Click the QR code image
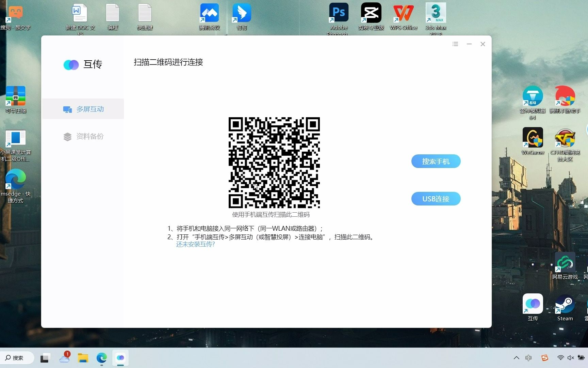Viewport: 588px width, 368px height. pos(274,163)
